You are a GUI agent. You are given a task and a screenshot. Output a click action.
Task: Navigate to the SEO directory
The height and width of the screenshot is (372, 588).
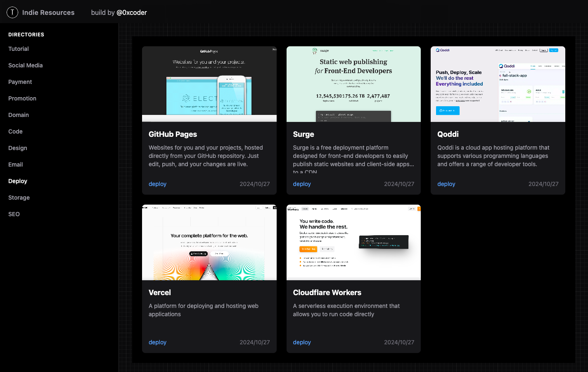tap(14, 214)
